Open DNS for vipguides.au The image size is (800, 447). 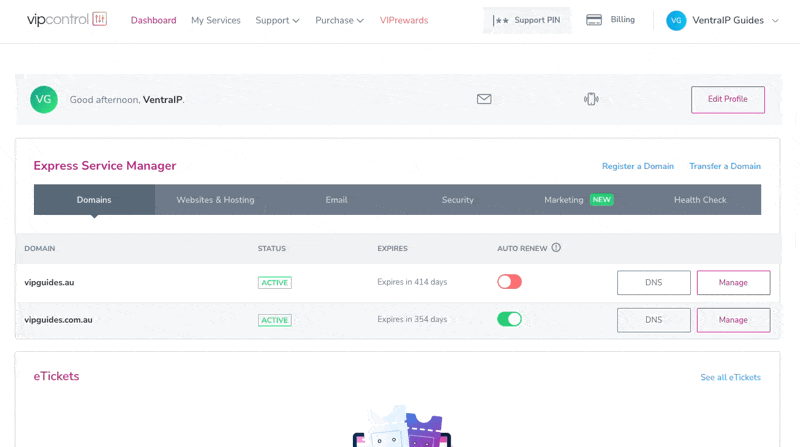(x=654, y=282)
